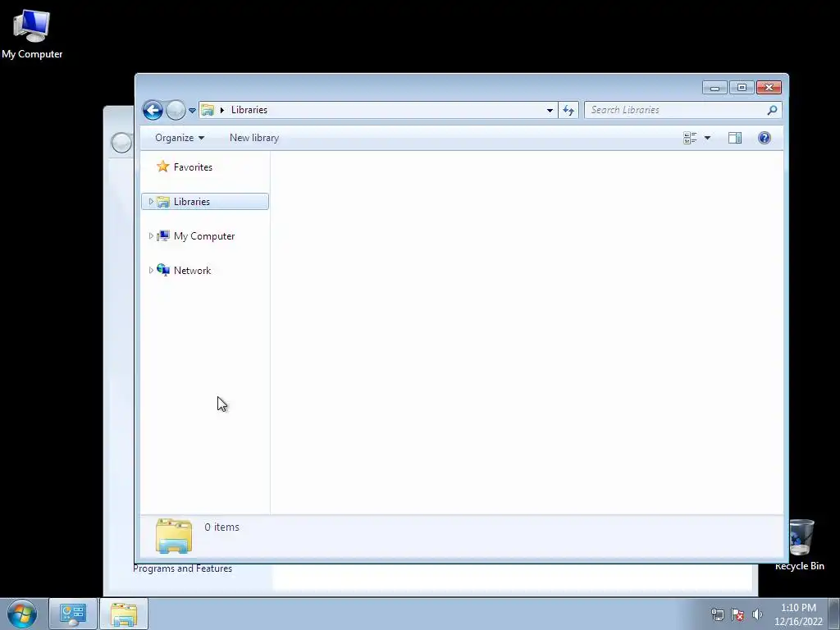Change your view using the view icon
840x630 pixels.
click(x=690, y=138)
